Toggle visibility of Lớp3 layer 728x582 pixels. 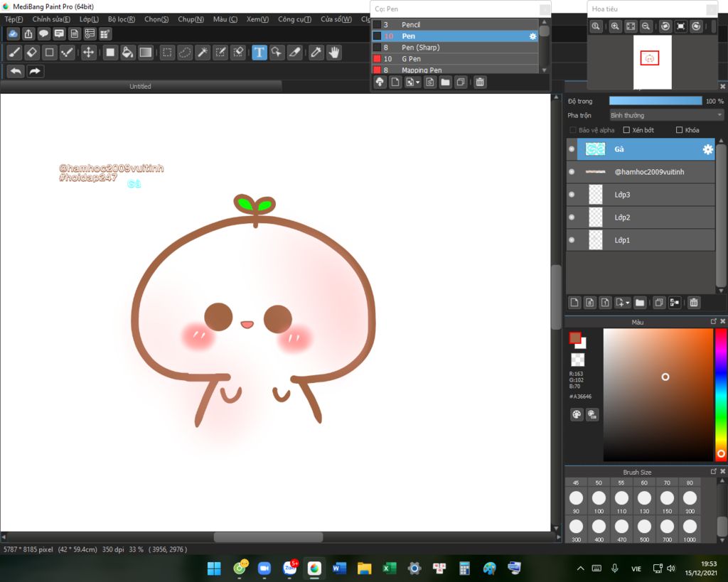coord(572,195)
